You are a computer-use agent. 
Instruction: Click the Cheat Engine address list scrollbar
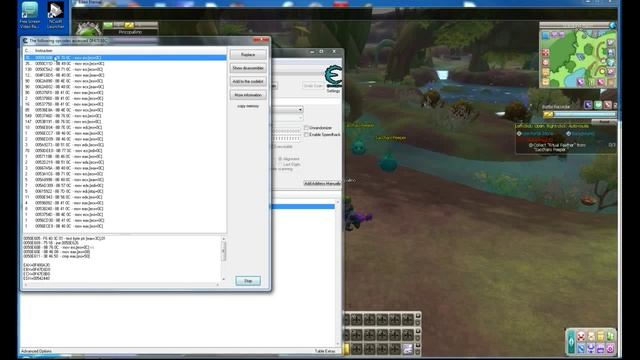pos(338,273)
